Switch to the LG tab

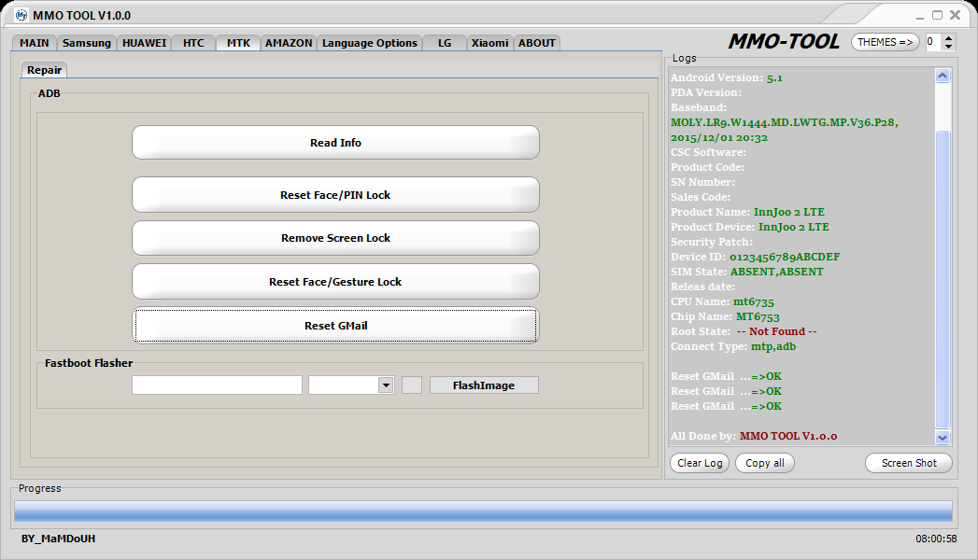[x=445, y=43]
